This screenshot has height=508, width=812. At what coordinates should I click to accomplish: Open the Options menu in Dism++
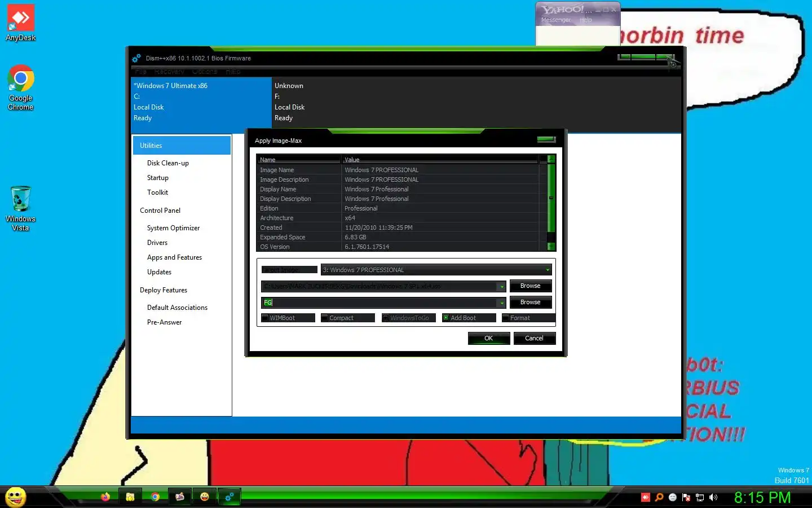click(205, 72)
